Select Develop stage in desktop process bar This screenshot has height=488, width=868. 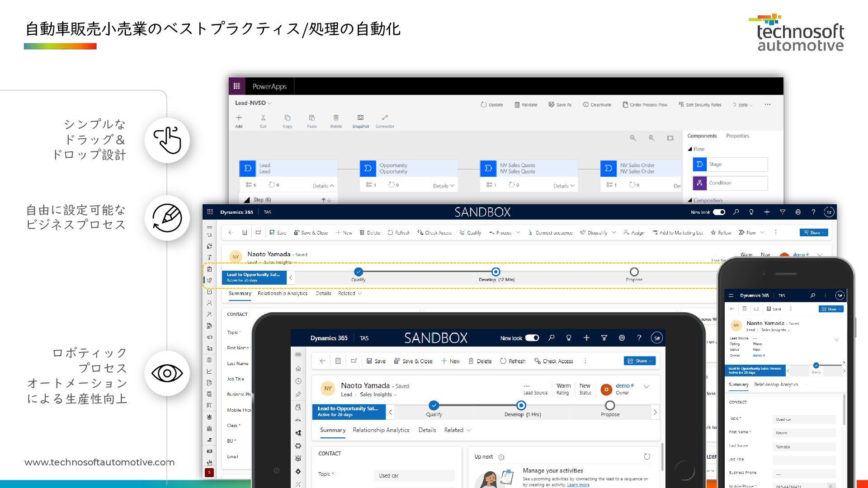496,272
